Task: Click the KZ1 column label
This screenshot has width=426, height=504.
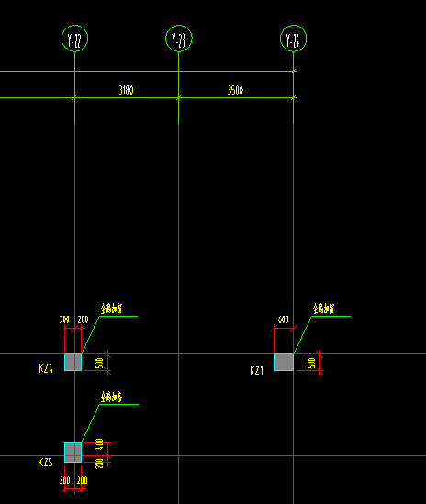Action: point(256,370)
